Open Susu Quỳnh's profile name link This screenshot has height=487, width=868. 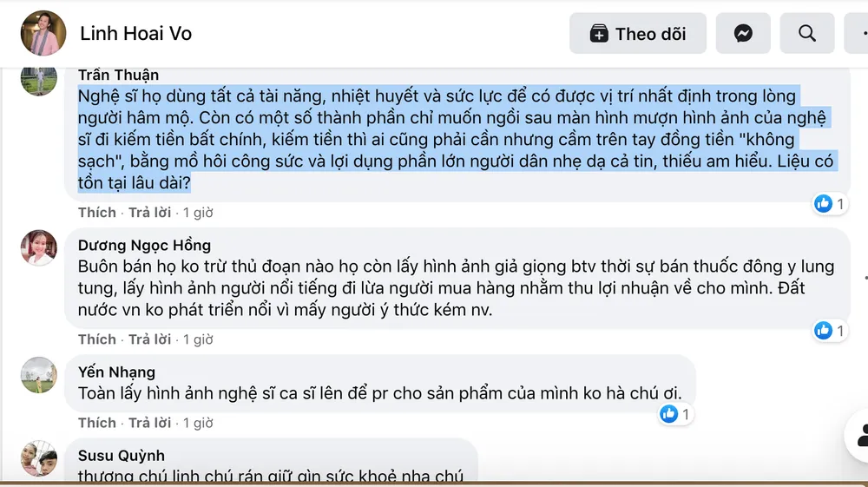point(121,456)
